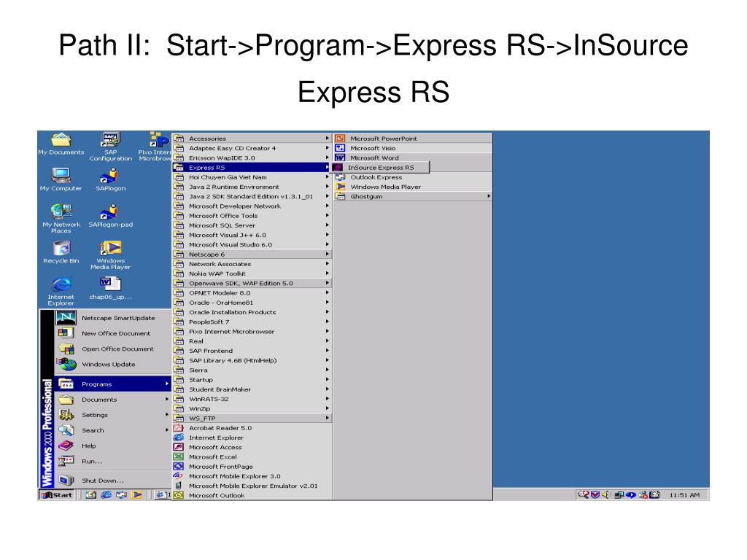Open SAP Frontend program folder
This screenshot has height=560, width=747.
pyautogui.click(x=252, y=351)
